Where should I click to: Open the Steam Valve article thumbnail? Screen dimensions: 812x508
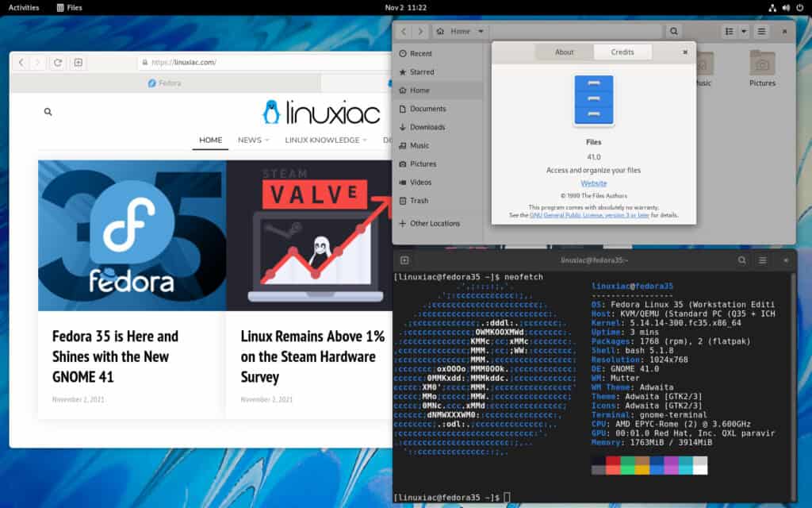tap(309, 235)
